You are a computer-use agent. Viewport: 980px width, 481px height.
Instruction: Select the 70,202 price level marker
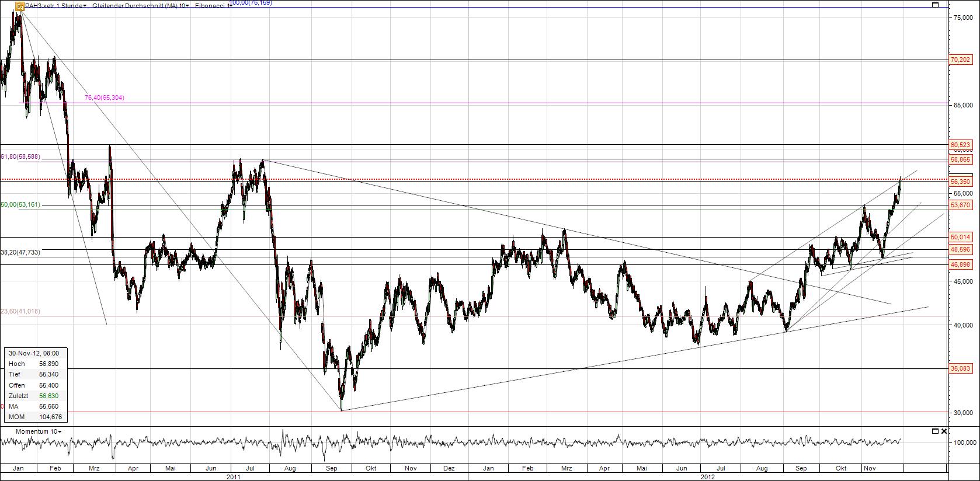click(961, 60)
